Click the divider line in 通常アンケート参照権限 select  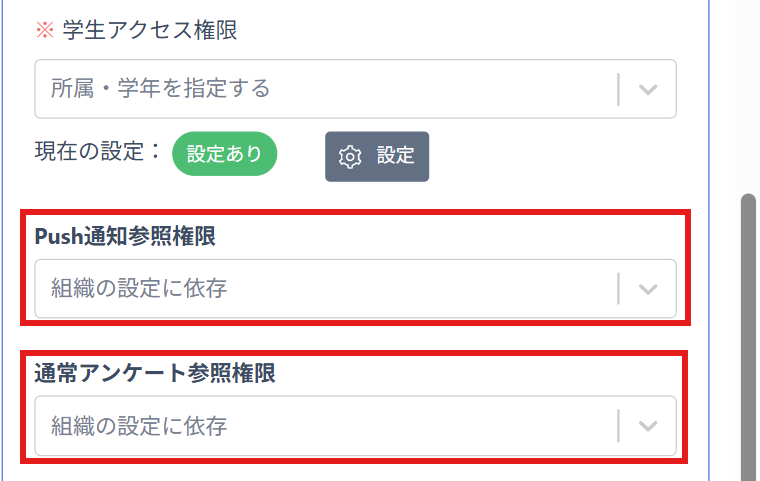619,426
